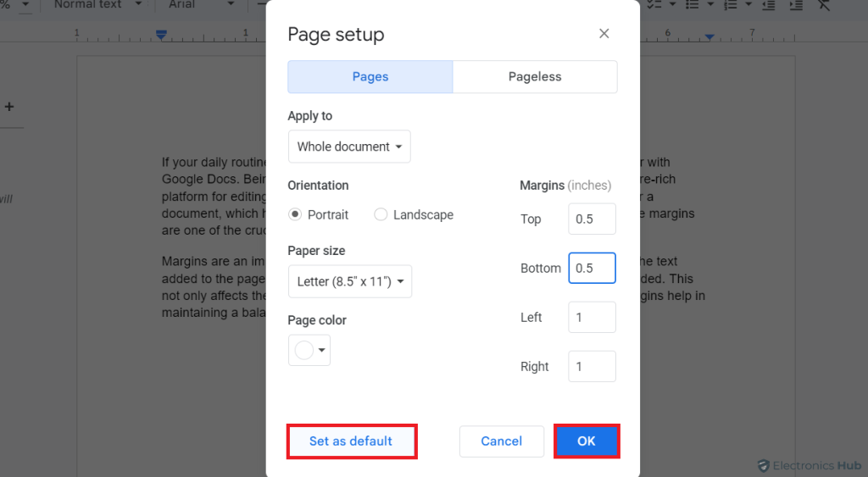Open the Page color swatch picker
Viewport: 868px width, 477px height.
pos(309,350)
